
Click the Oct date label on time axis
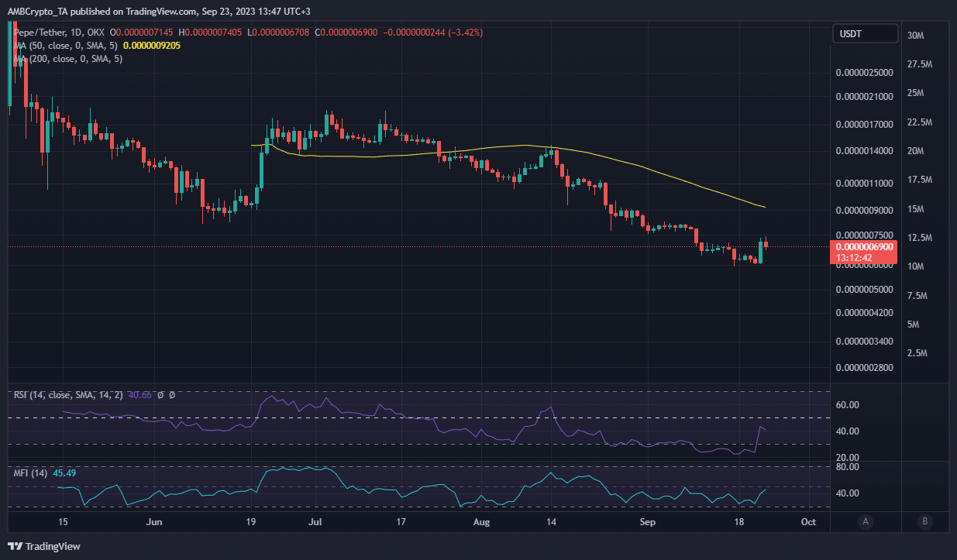click(808, 522)
